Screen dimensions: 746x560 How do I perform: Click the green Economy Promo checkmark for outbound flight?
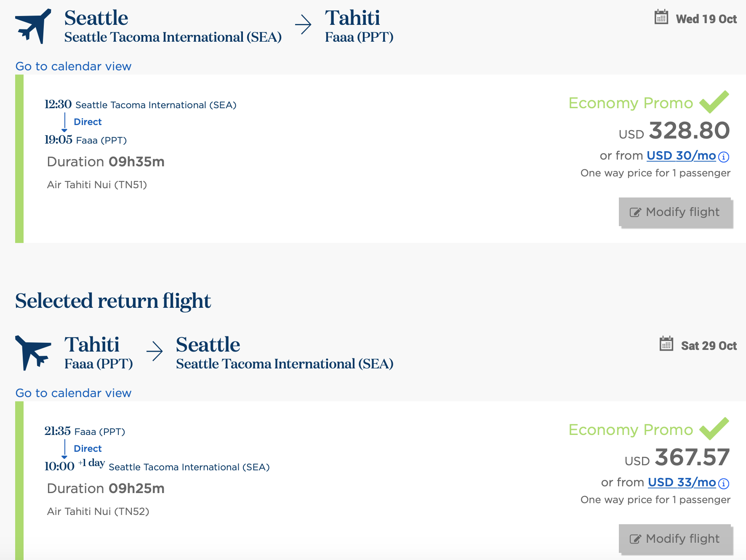coord(714,102)
